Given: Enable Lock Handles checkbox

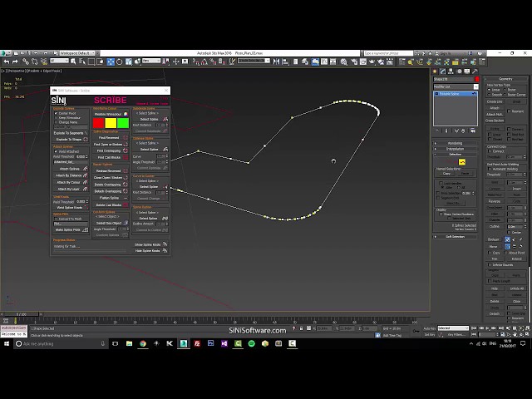Looking at the screenshot, I should click(x=441, y=183).
